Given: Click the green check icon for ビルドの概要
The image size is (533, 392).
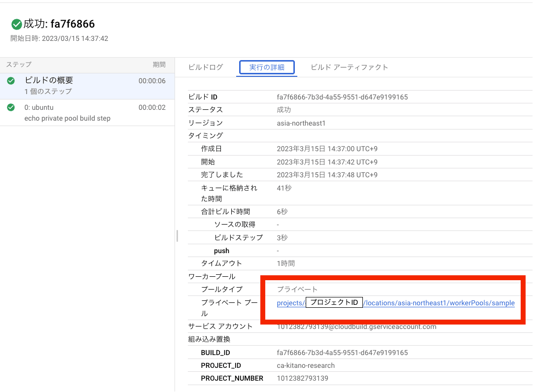Looking at the screenshot, I should pos(11,80).
